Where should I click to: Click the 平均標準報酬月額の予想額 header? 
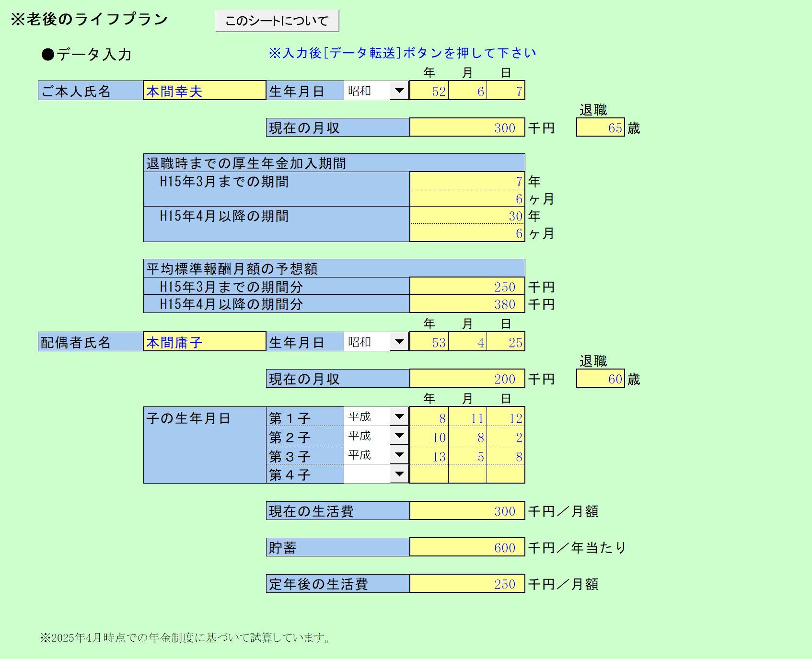coord(334,268)
